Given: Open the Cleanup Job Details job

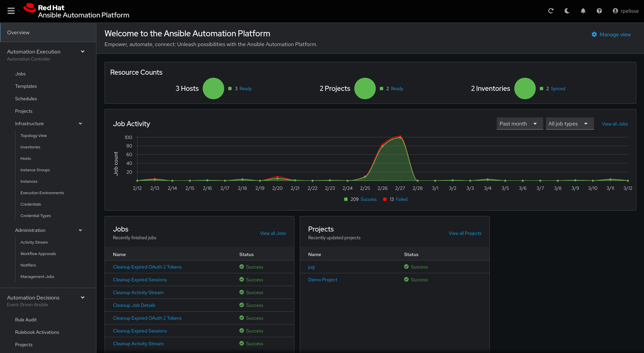Looking at the screenshot, I should [x=134, y=305].
